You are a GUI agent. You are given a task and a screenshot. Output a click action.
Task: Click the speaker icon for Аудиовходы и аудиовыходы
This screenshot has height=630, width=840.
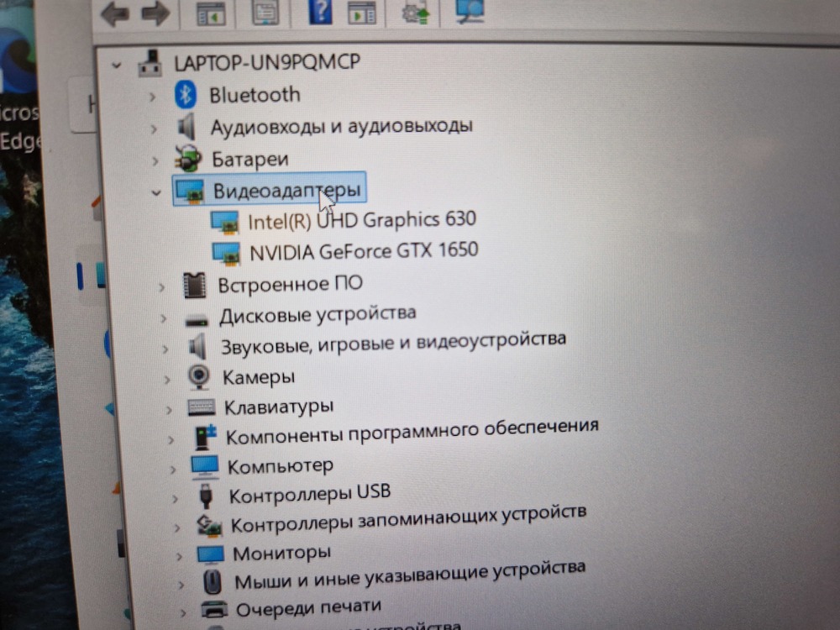pos(186,127)
